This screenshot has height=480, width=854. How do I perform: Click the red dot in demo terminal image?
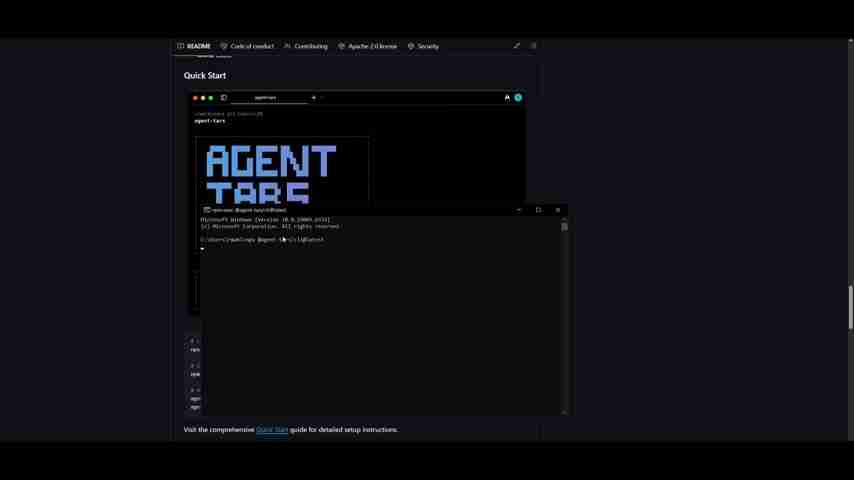(x=196, y=98)
